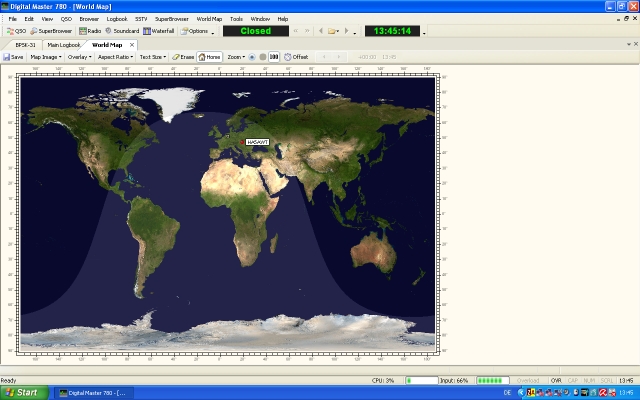Open the Logbook menu
Image resolution: width=640 pixels, height=400 pixels.
(117, 19)
